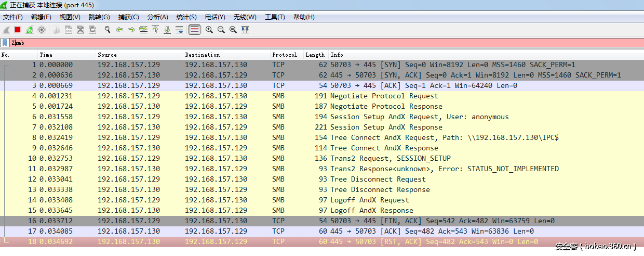644x256 pixels.
Task: Select Negotiate Protocol Response packet
Action: 322,106
